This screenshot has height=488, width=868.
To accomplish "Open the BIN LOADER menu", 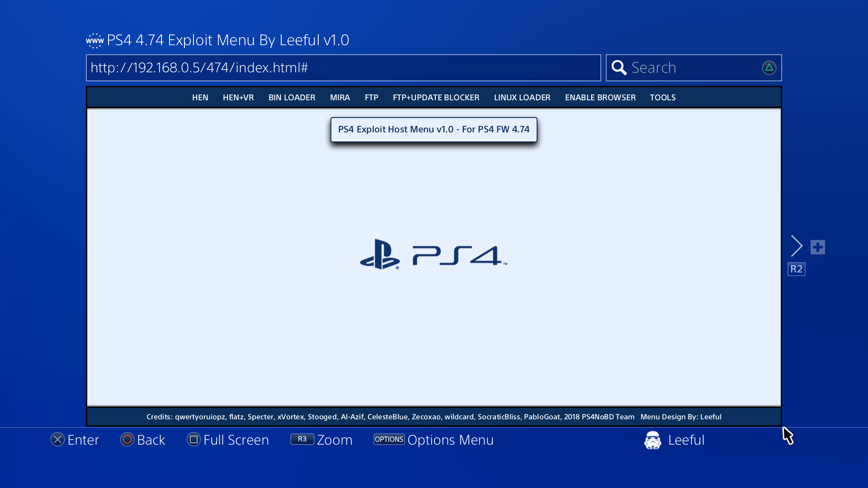I will (292, 98).
